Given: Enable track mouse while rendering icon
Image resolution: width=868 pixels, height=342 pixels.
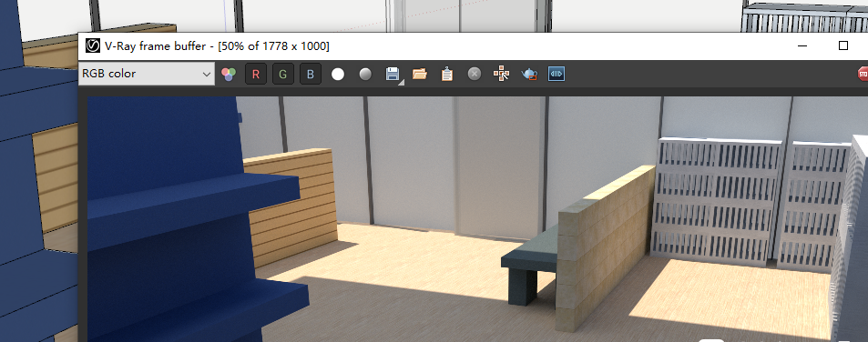Looking at the screenshot, I should pos(502,74).
